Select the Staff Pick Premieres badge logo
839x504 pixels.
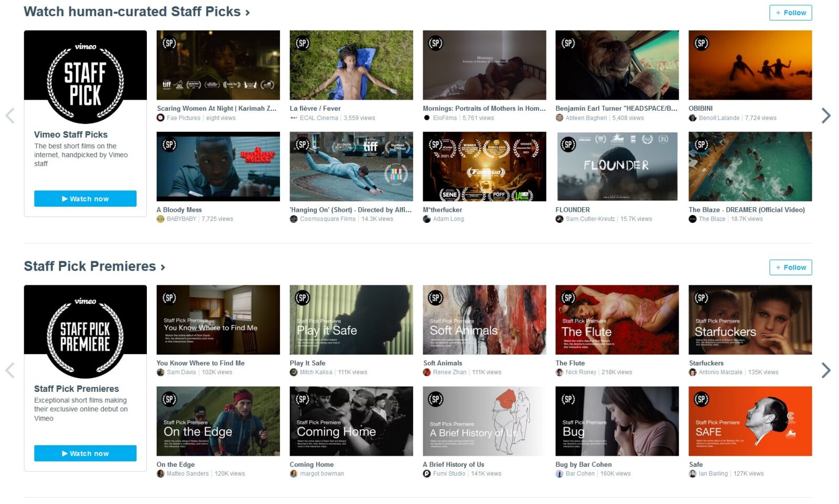click(85, 332)
